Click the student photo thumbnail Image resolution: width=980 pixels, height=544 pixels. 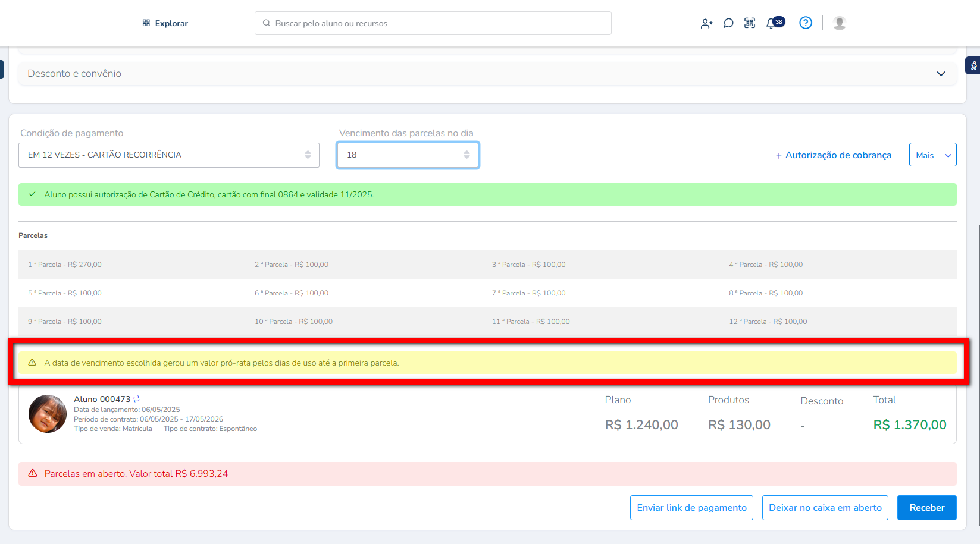[48, 414]
